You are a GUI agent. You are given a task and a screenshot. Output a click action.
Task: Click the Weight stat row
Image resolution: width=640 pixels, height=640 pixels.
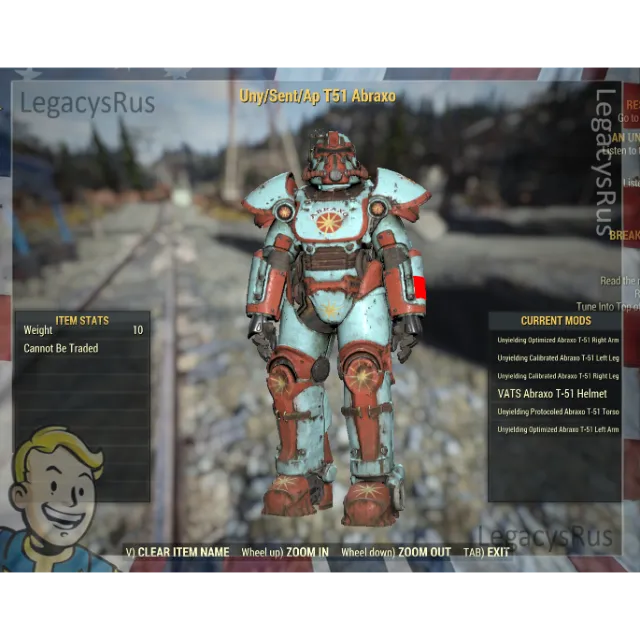coord(82,331)
